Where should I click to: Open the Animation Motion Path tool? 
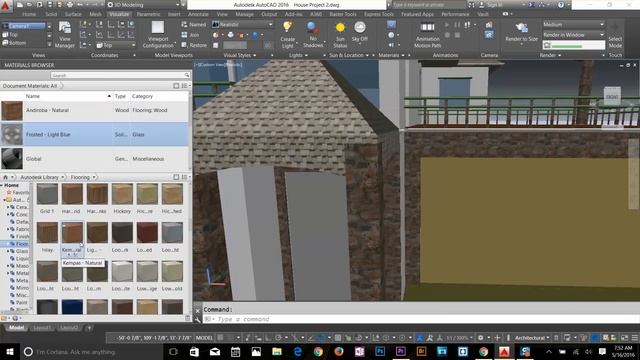coord(427,35)
